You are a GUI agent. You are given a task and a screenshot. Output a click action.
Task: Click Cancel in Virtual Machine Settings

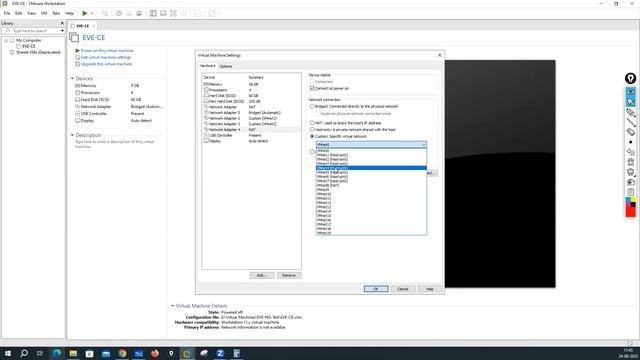[403, 289]
